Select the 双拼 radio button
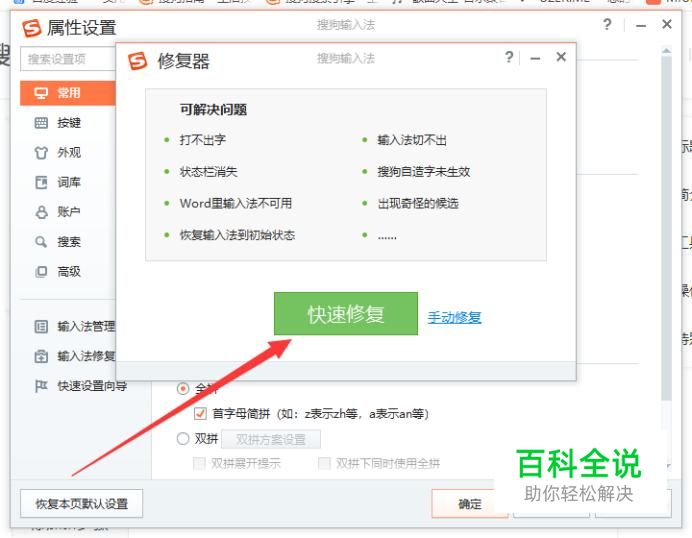The image size is (692, 538). 183,439
